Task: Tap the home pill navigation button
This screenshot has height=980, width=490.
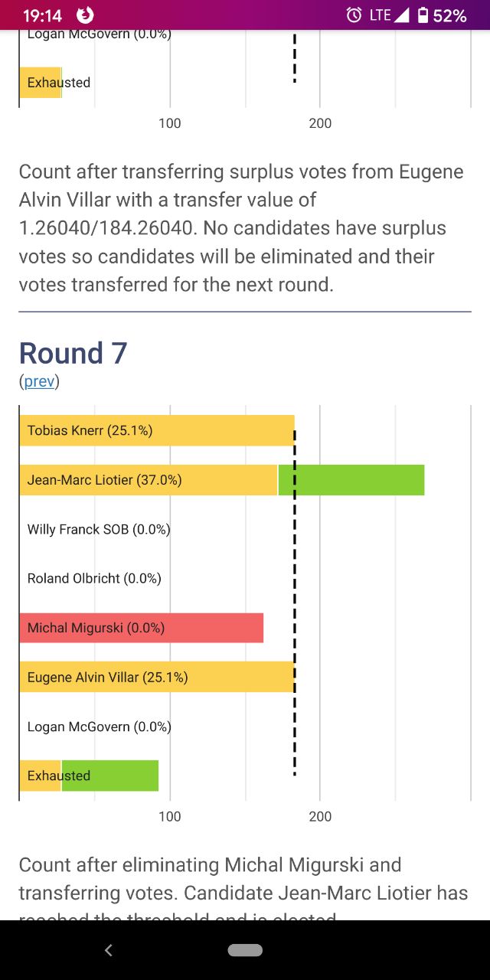Action: click(245, 950)
